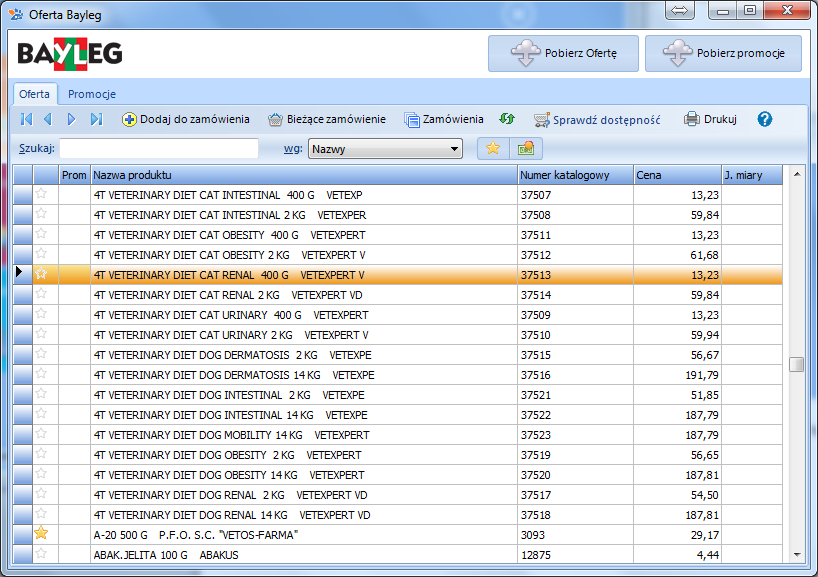Click price 59,94
818x577 pixels.
coord(705,335)
